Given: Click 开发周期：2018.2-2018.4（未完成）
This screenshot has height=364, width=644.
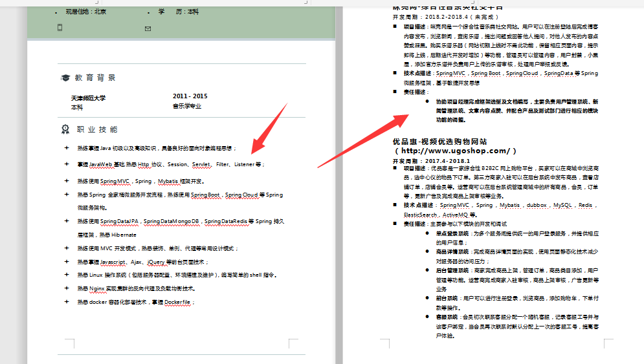Looking at the screenshot, I should coord(446,17).
